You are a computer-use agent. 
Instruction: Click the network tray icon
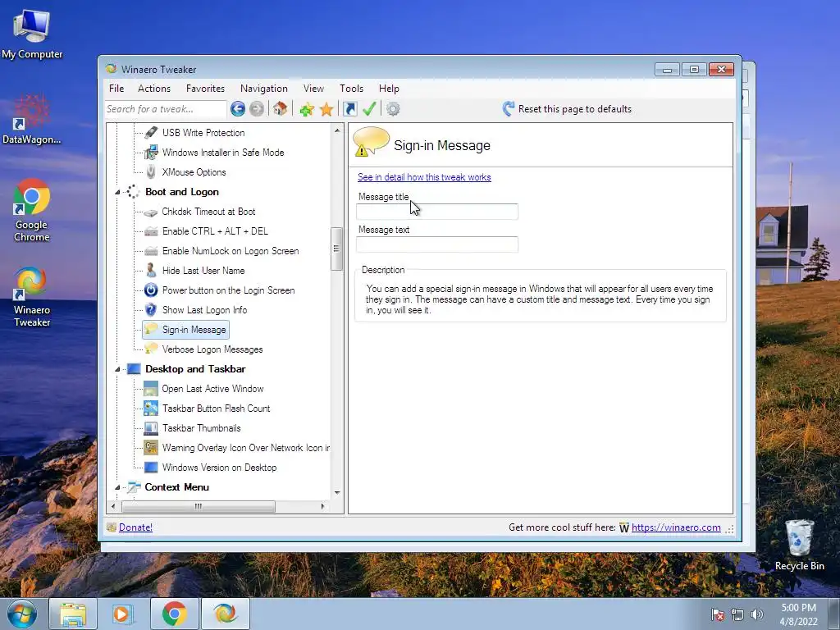[x=737, y=614]
